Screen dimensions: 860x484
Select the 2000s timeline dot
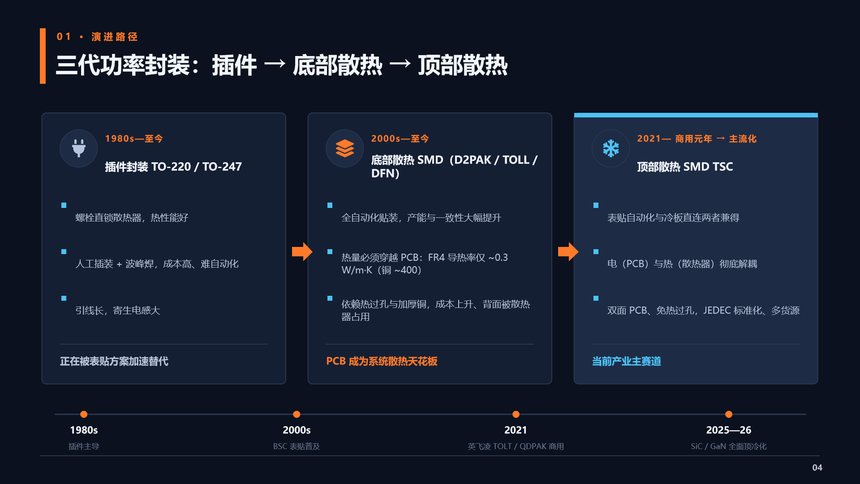(x=296, y=414)
